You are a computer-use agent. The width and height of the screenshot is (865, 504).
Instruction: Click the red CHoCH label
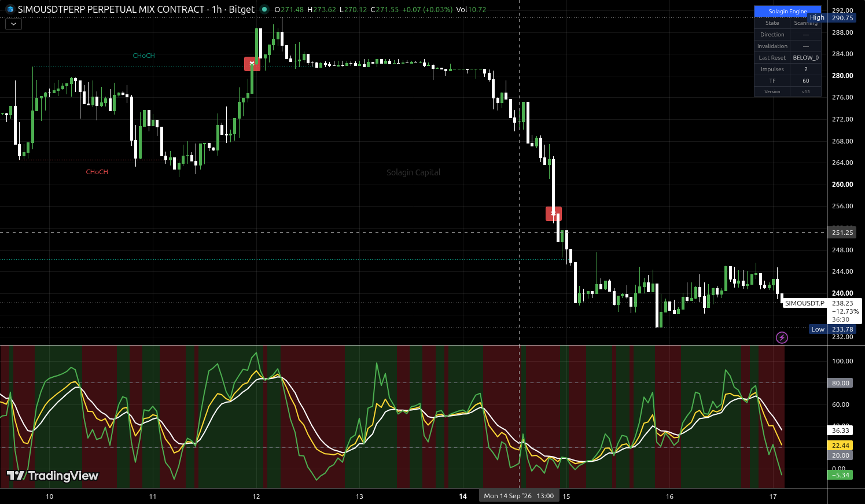pyautogui.click(x=97, y=172)
